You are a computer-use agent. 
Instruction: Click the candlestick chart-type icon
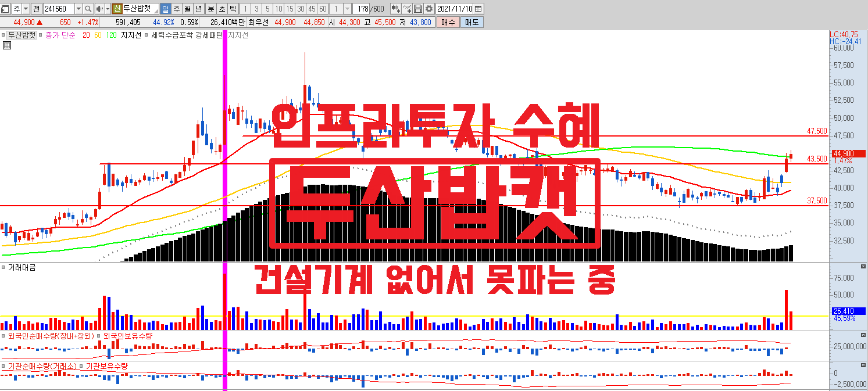[x=396, y=9]
